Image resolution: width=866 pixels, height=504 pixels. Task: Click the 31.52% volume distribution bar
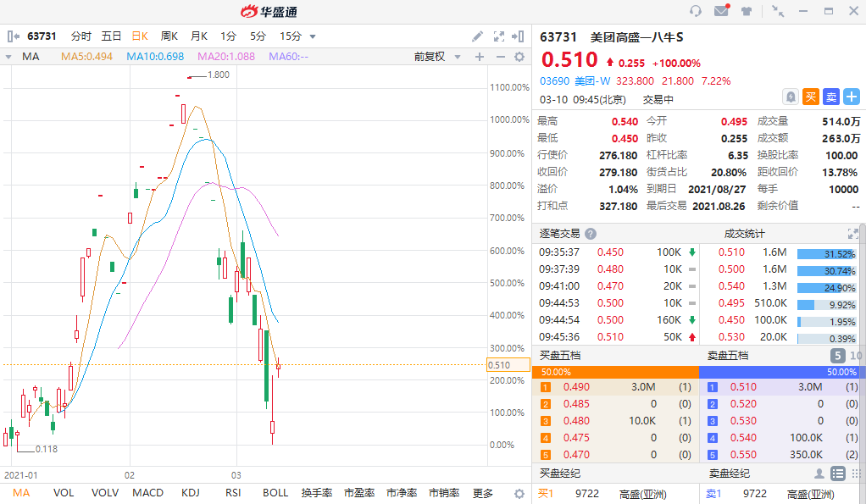[826, 252]
